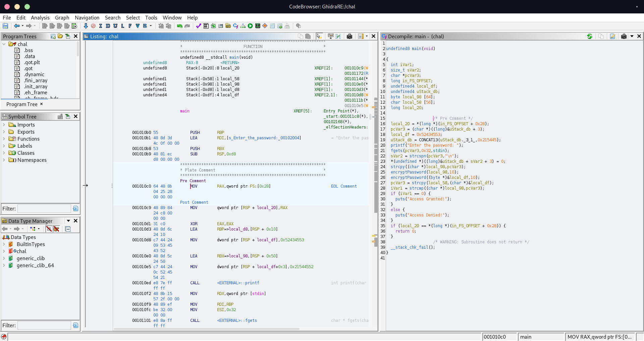The width and height of the screenshot is (644, 341).
Task: Open the Analysis menu
Action: pos(40,18)
